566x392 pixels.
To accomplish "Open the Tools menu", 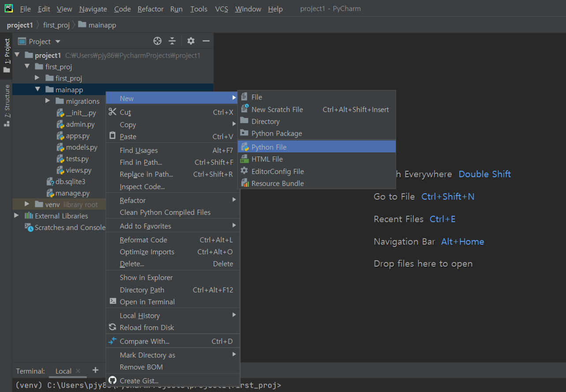I will click(x=199, y=9).
